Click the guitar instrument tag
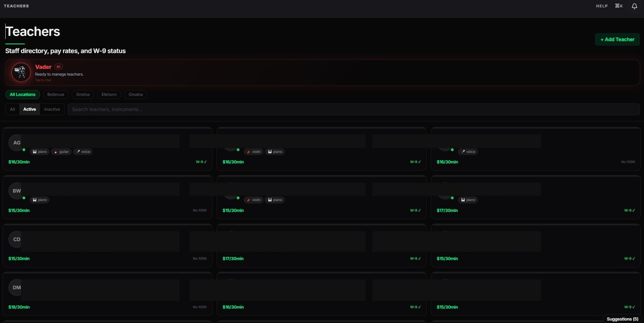 [x=61, y=152]
